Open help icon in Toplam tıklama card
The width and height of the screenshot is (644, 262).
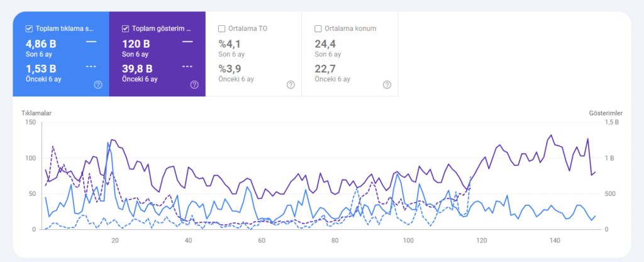pos(98,84)
